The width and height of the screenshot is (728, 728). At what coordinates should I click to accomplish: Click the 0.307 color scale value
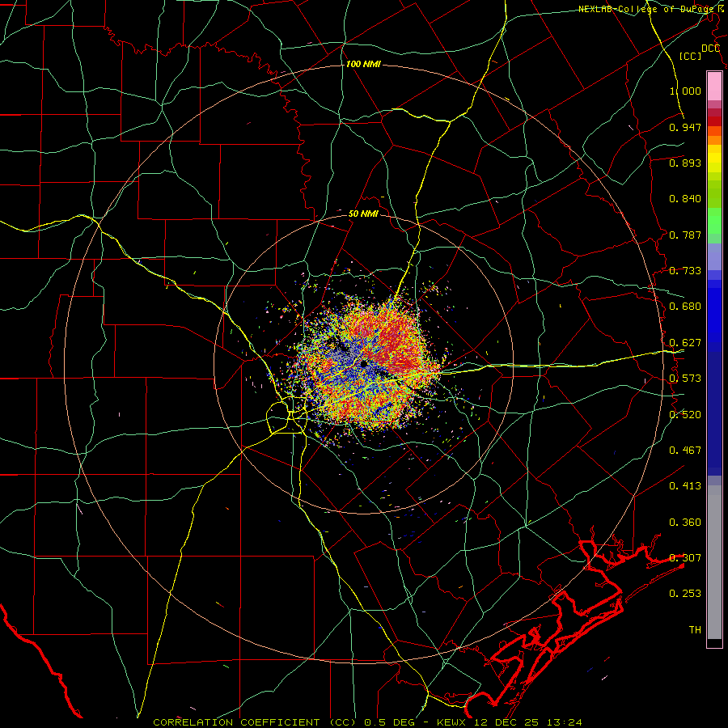pyautogui.click(x=685, y=557)
